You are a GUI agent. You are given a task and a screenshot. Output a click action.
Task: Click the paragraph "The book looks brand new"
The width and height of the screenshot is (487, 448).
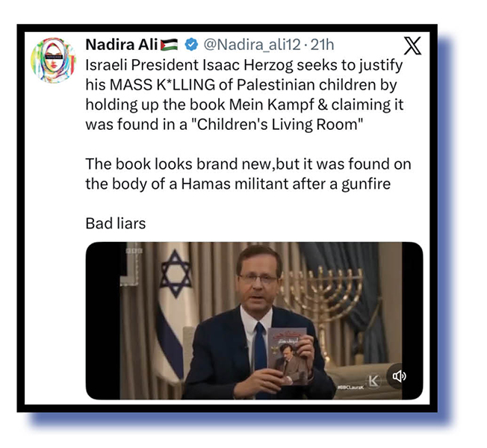click(248, 174)
